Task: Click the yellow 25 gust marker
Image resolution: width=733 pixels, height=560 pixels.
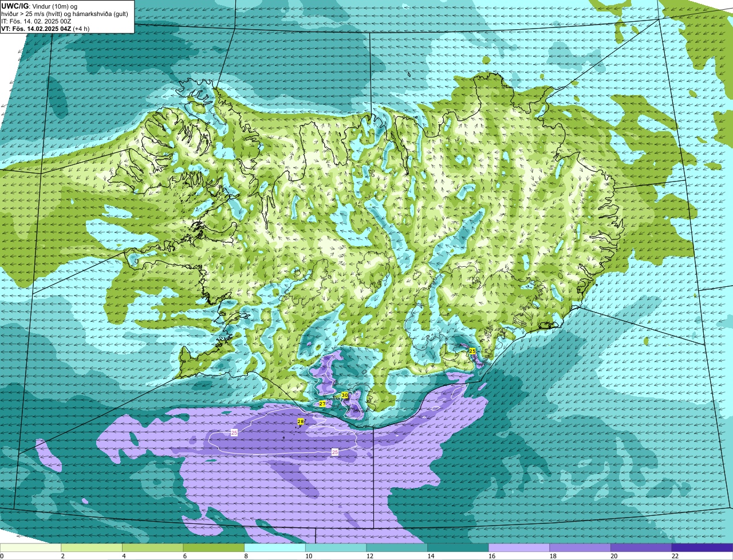Action: [x=472, y=350]
